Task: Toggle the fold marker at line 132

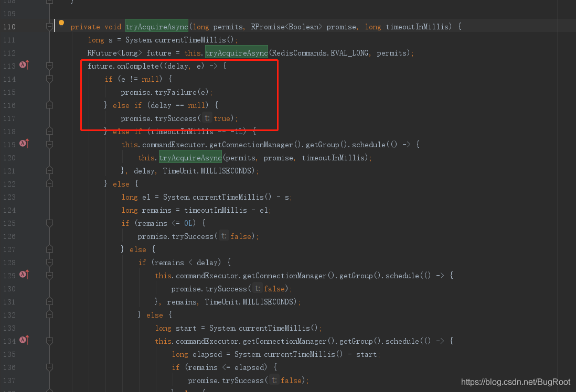Action: point(50,314)
